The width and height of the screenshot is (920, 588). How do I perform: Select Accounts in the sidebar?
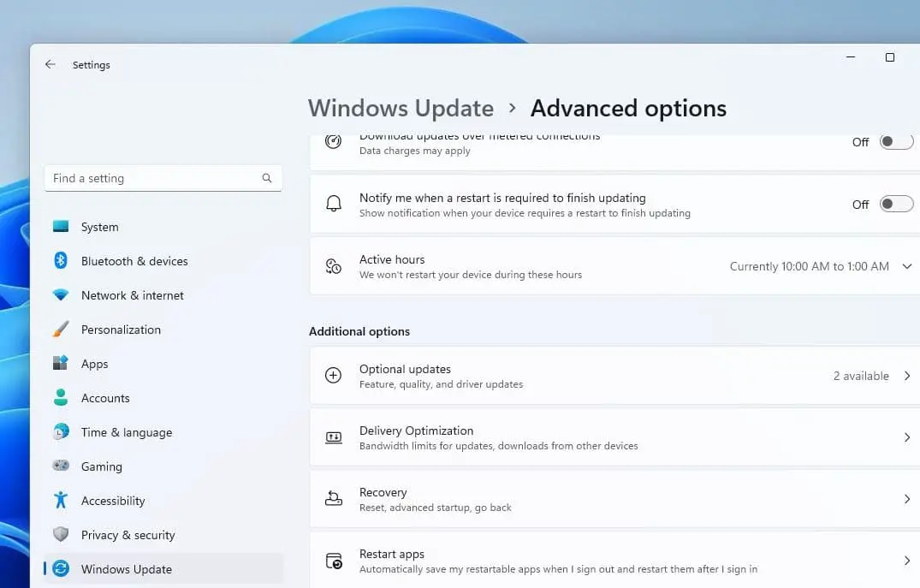(x=163, y=397)
